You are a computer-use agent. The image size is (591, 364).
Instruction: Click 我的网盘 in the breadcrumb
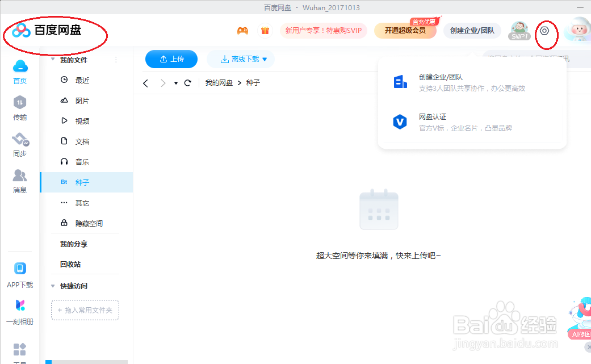coord(219,83)
